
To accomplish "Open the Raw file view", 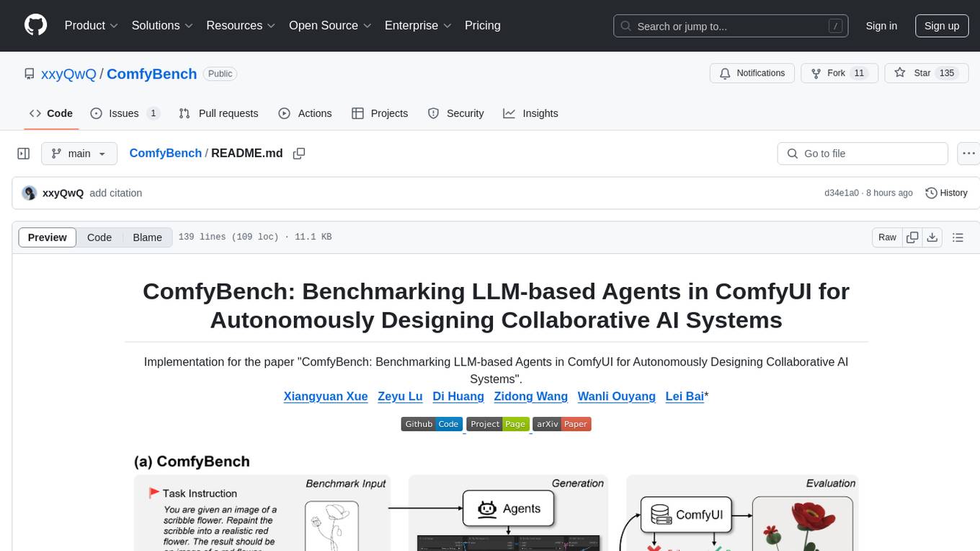I will pyautogui.click(x=887, y=237).
